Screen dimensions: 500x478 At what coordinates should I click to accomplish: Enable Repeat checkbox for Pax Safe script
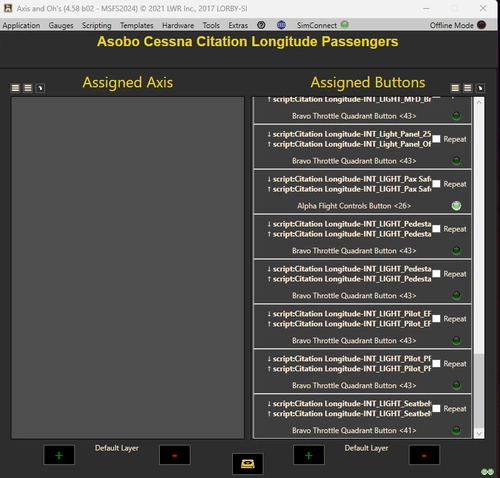click(x=436, y=184)
